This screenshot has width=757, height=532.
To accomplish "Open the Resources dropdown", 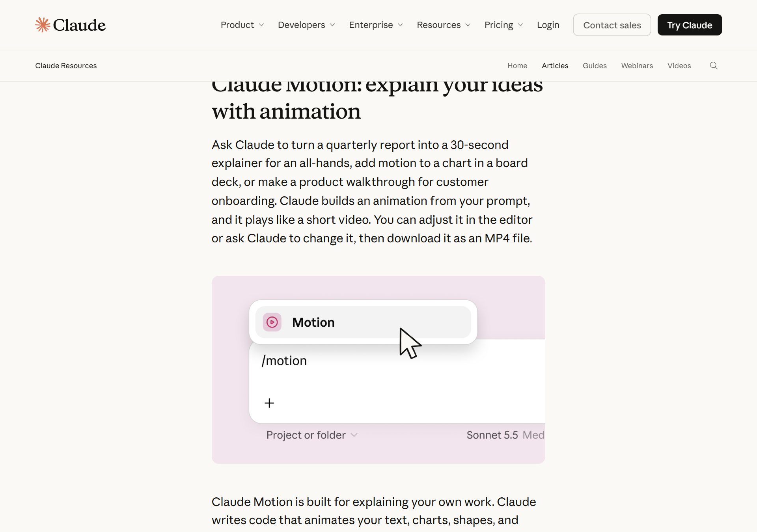I will coord(444,25).
